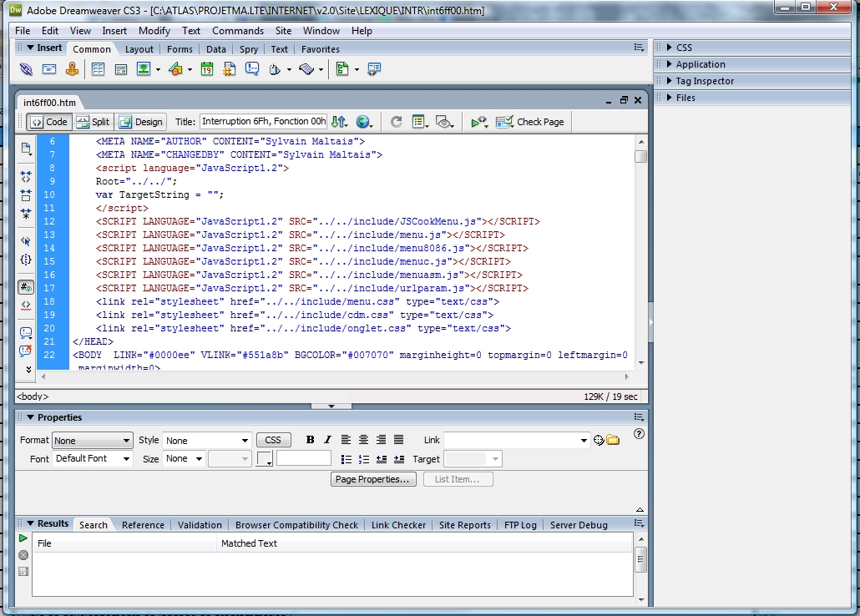Image resolution: width=860 pixels, height=616 pixels.
Task: Open the text color swatch picker
Action: pos(265,458)
